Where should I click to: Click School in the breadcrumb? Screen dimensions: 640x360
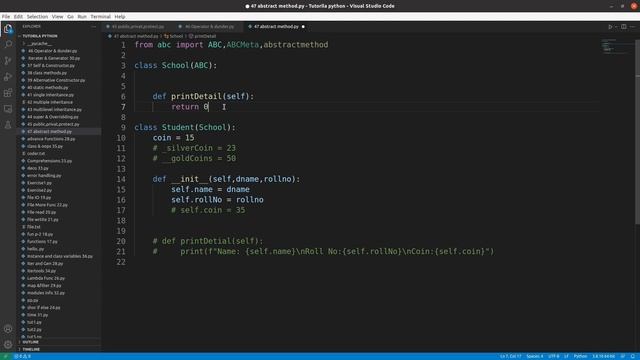pos(176,36)
